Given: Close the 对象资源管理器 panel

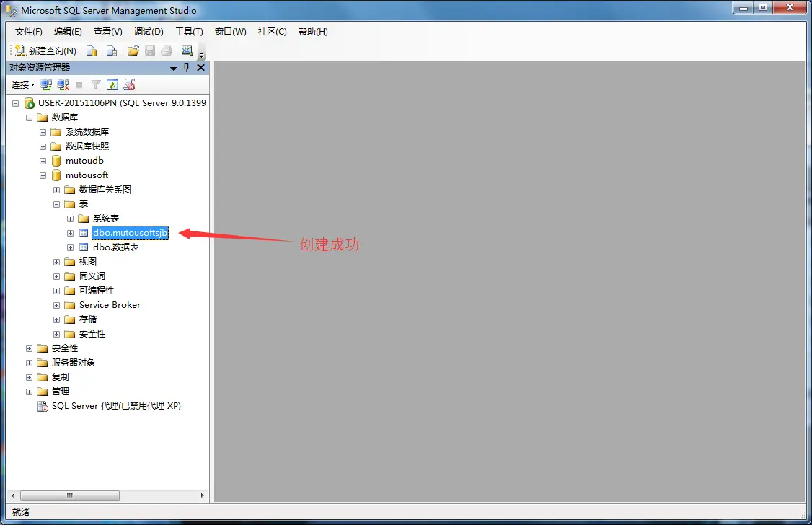Looking at the screenshot, I should coord(201,67).
